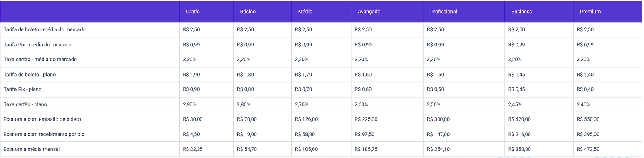The image size is (644, 158).
Task: Click 'Tarifa de boleto - média do mercado' row label
Action: click(x=45, y=29)
